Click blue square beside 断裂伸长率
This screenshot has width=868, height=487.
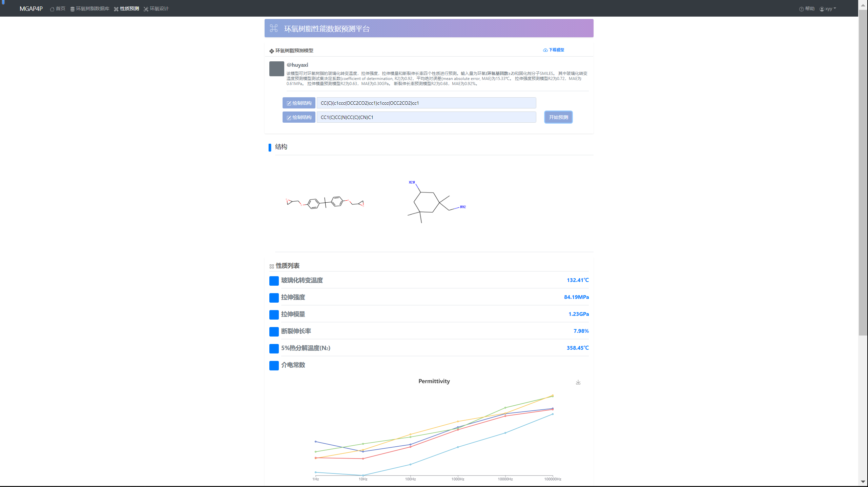pos(274,331)
